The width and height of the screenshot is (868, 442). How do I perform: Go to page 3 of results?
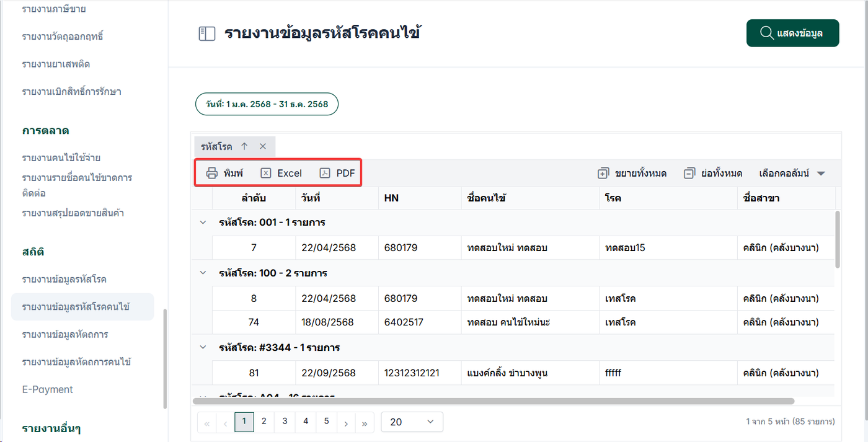pyautogui.click(x=285, y=422)
